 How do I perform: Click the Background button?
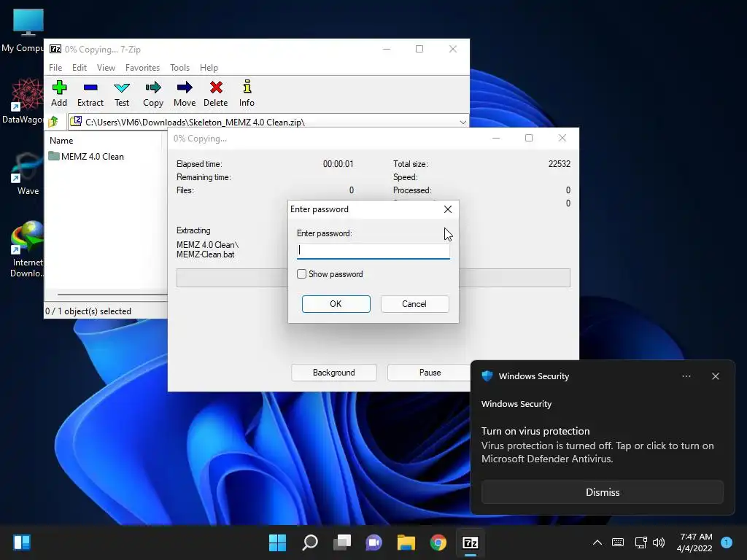pyautogui.click(x=333, y=373)
